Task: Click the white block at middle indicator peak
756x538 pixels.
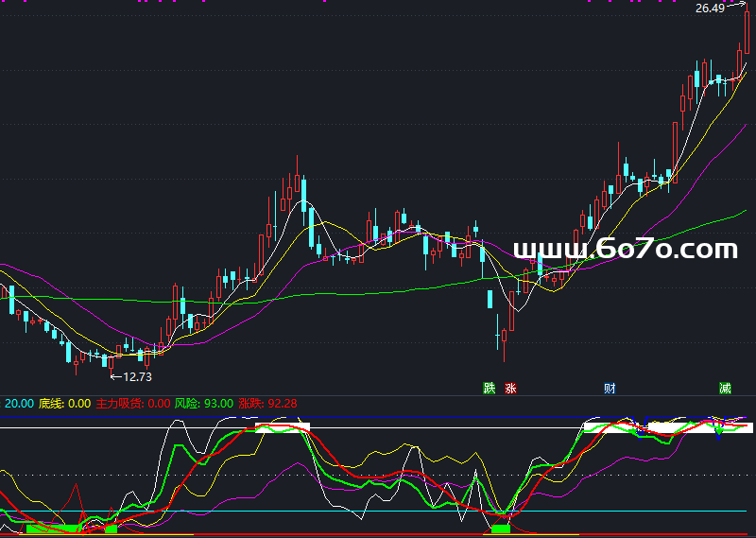Action: coord(282,428)
